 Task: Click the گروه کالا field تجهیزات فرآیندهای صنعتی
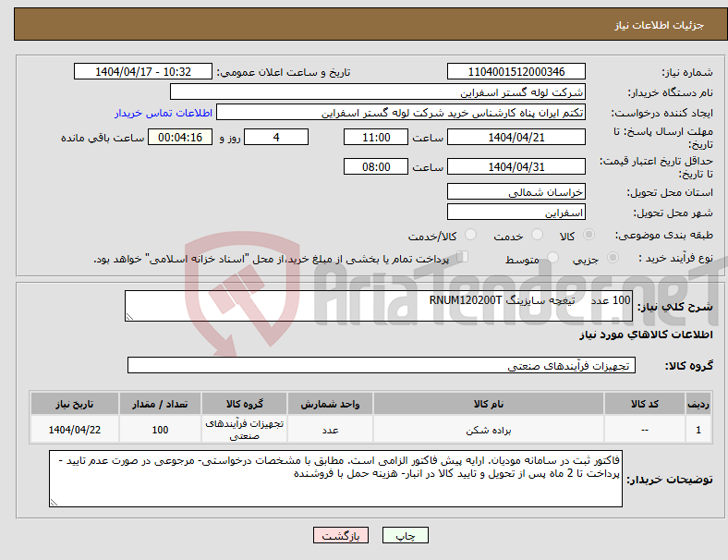pyautogui.click(x=382, y=365)
